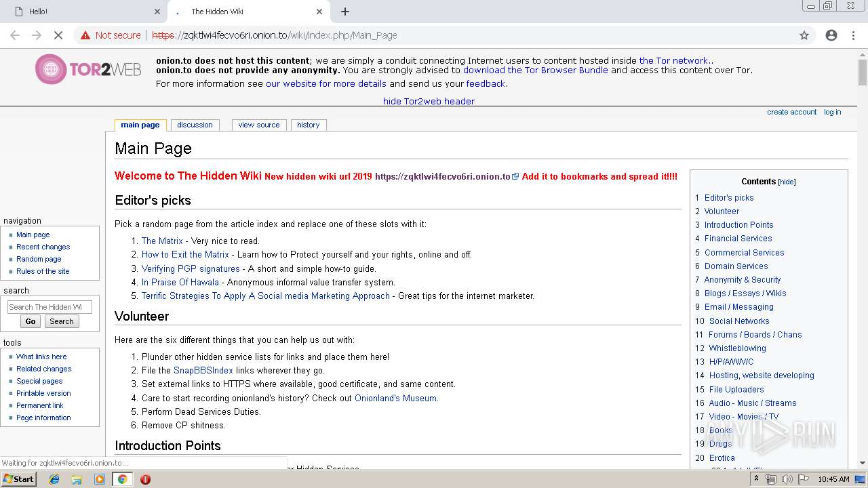
Task: Click the browser forward arrow
Action: pos(37,35)
